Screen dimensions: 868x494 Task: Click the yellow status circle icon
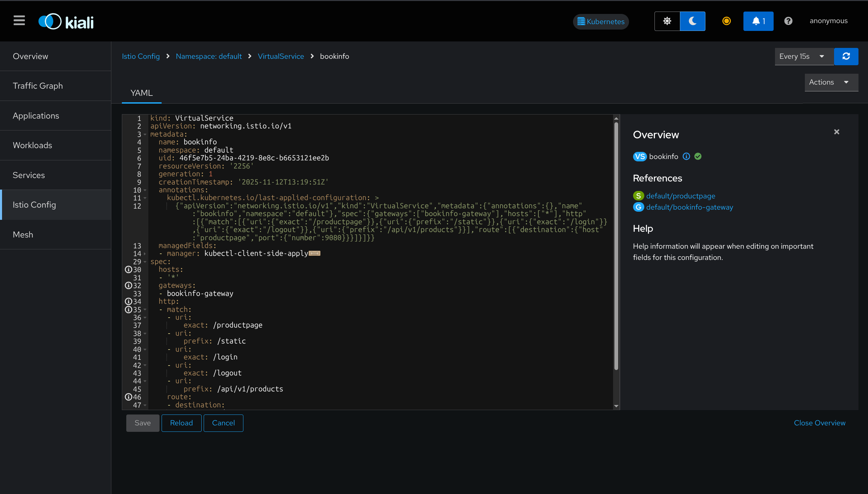pyautogui.click(x=726, y=21)
